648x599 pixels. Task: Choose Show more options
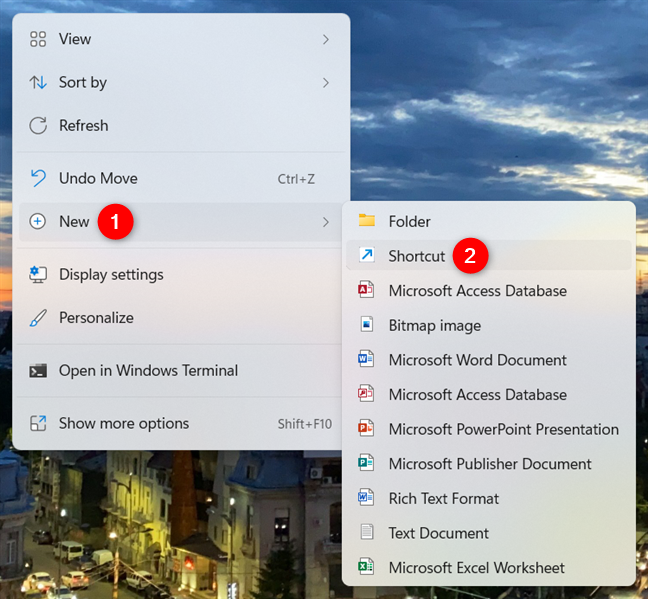point(182,423)
